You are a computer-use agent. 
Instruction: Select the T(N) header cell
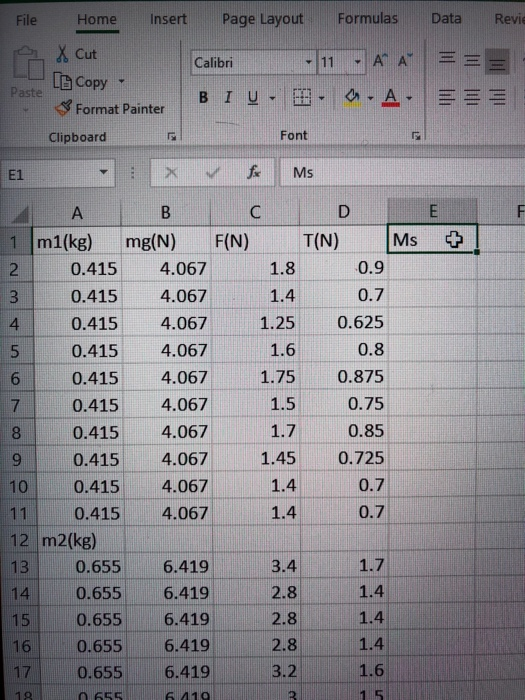pyautogui.click(x=343, y=241)
